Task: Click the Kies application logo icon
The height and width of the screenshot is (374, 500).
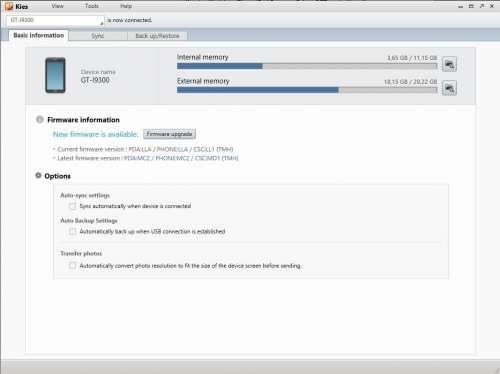Action: point(9,6)
